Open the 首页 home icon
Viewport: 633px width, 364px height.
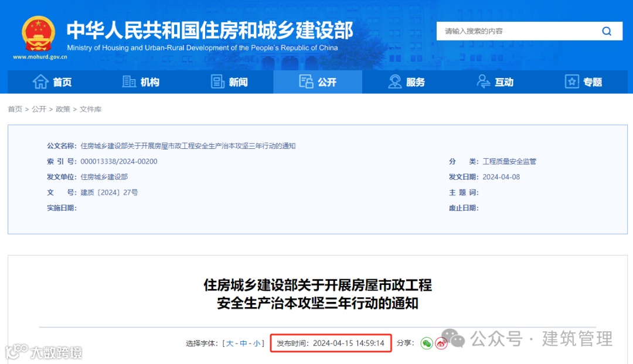pyautogui.click(x=40, y=82)
